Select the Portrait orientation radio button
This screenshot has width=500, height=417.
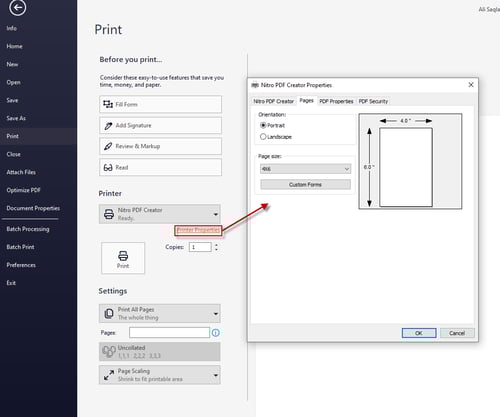[263, 125]
